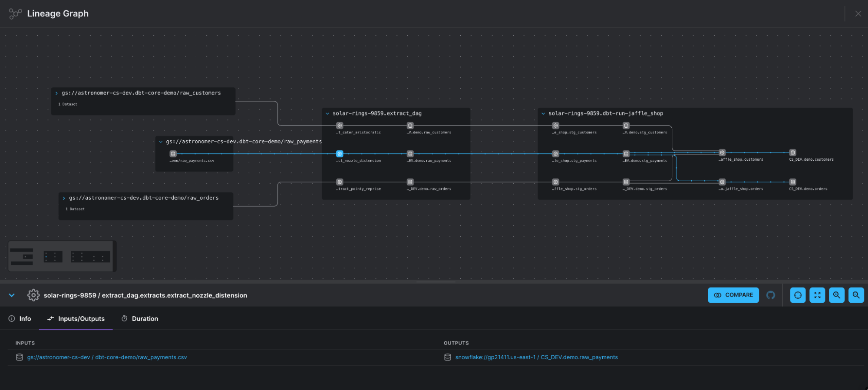Expand the raw_orders dataset group
This screenshot has height=390, width=868.
coord(64,198)
